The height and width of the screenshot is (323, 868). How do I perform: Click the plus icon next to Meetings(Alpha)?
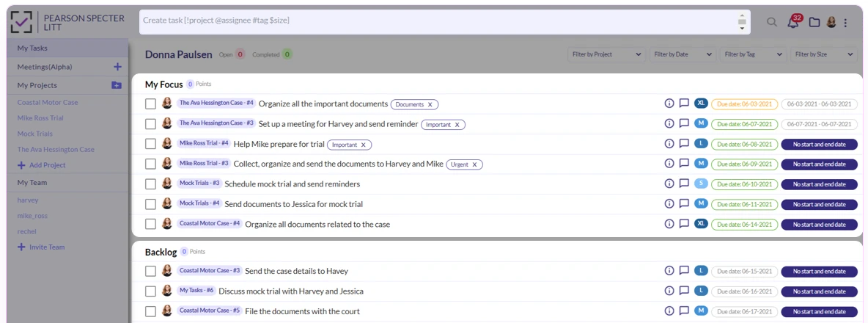tap(117, 67)
